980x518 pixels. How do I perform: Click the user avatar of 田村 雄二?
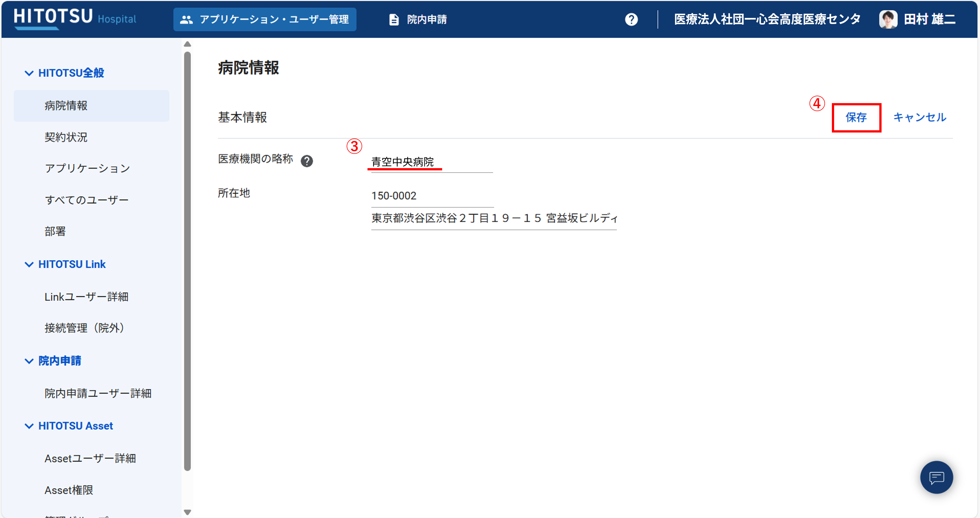tap(888, 19)
